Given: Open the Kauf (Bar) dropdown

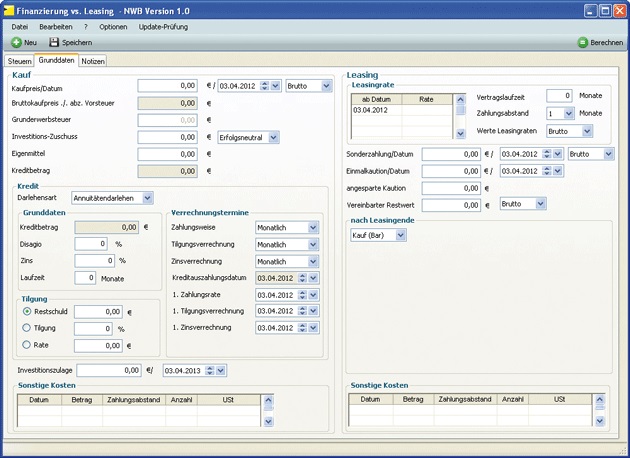Looking at the screenshot, I should point(401,235).
